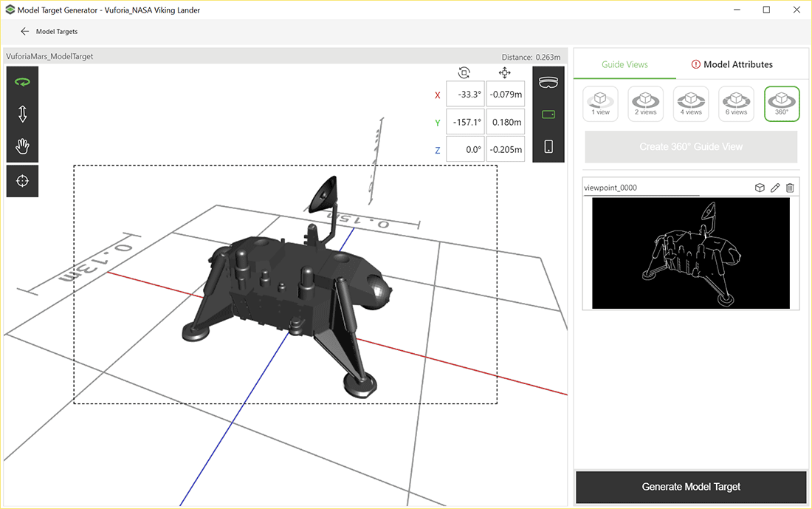The width and height of the screenshot is (812, 509).
Task: Choose the portrait phone device icon
Action: tap(548, 147)
